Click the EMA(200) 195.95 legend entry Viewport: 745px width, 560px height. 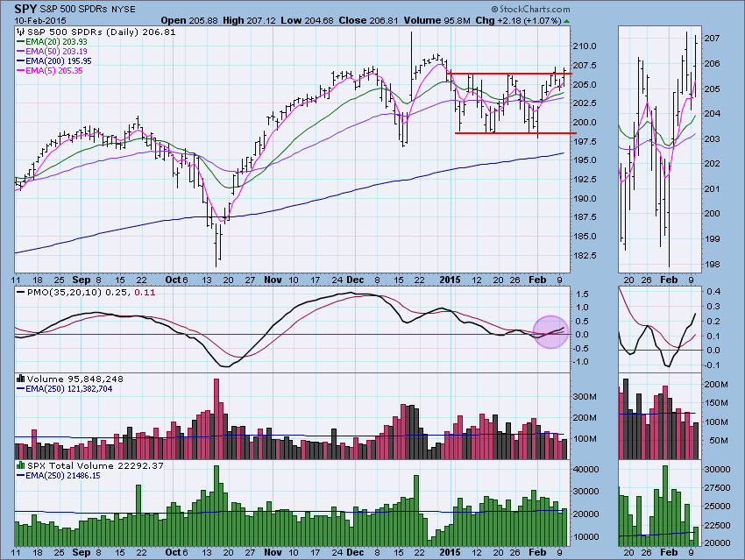click(53, 60)
